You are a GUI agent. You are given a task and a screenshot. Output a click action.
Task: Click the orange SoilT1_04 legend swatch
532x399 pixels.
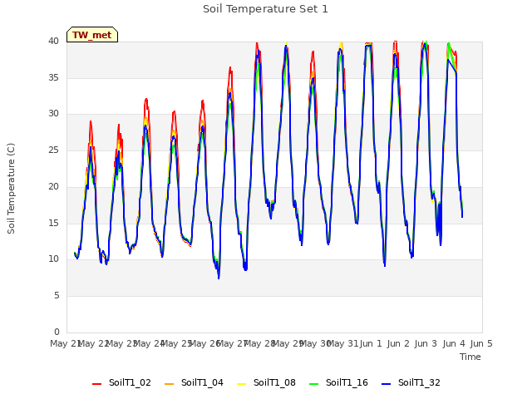point(169,384)
